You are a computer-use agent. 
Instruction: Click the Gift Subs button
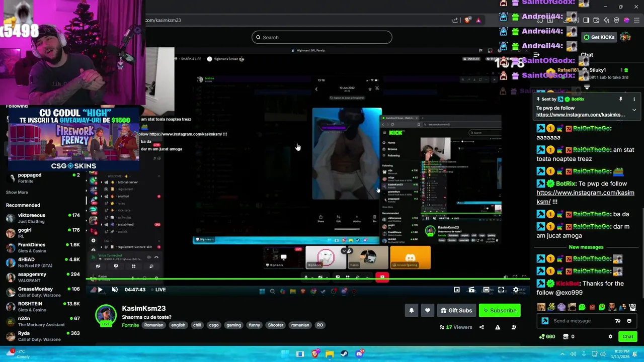pyautogui.click(x=456, y=311)
